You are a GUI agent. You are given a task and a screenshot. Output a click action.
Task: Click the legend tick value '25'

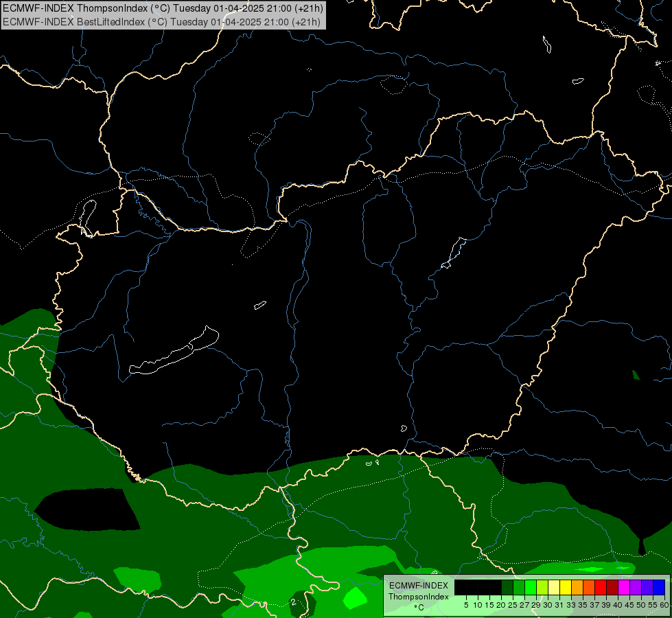tap(513, 605)
